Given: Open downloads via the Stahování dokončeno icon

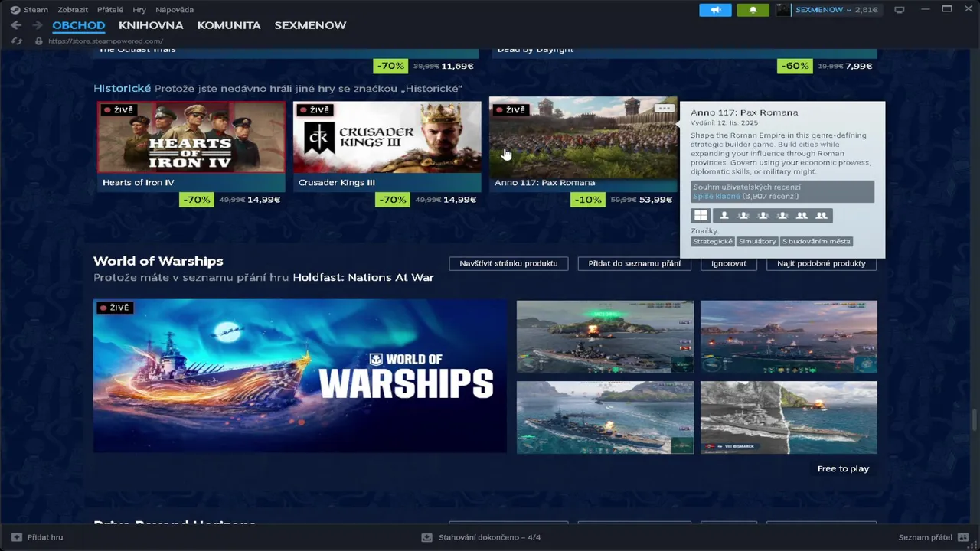Looking at the screenshot, I should point(427,537).
